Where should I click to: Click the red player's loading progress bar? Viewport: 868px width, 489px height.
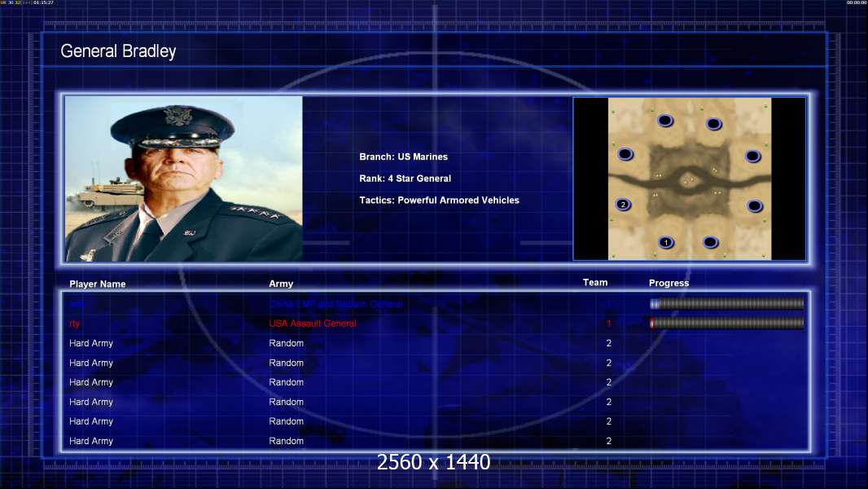pyautogui.click(x=727, y=323)
